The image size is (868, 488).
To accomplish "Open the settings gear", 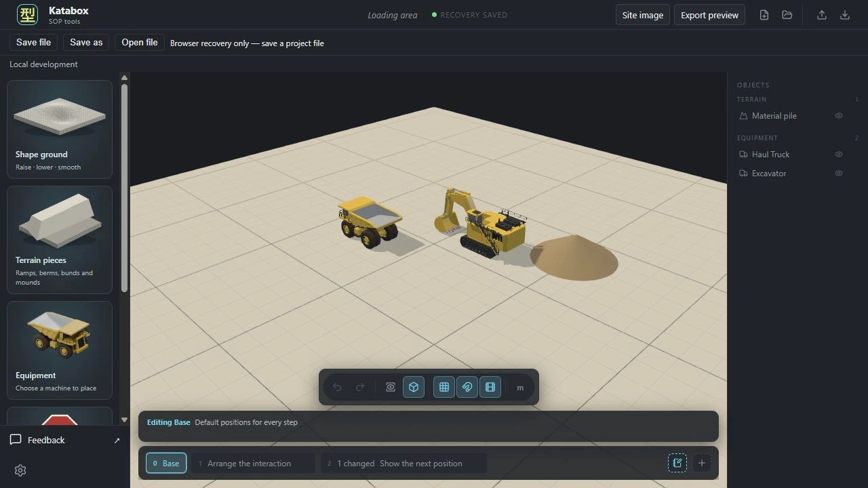I will (x=20, y=470).
